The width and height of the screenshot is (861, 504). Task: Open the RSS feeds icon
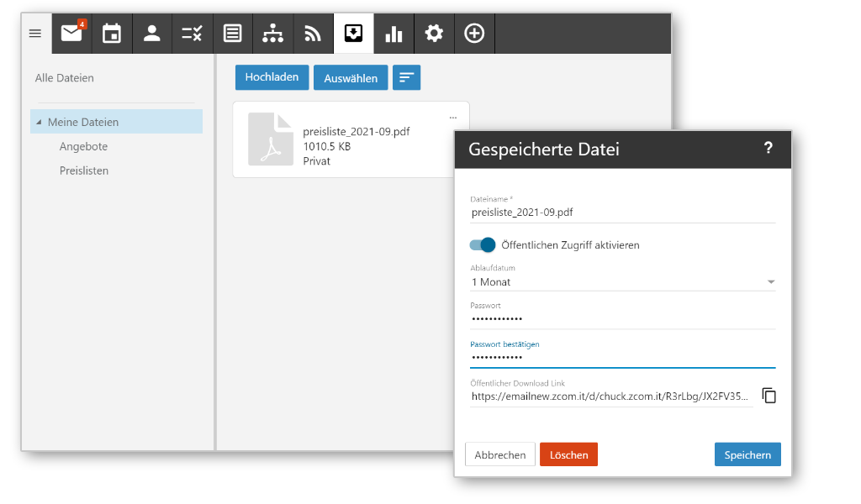click(314, 34)
